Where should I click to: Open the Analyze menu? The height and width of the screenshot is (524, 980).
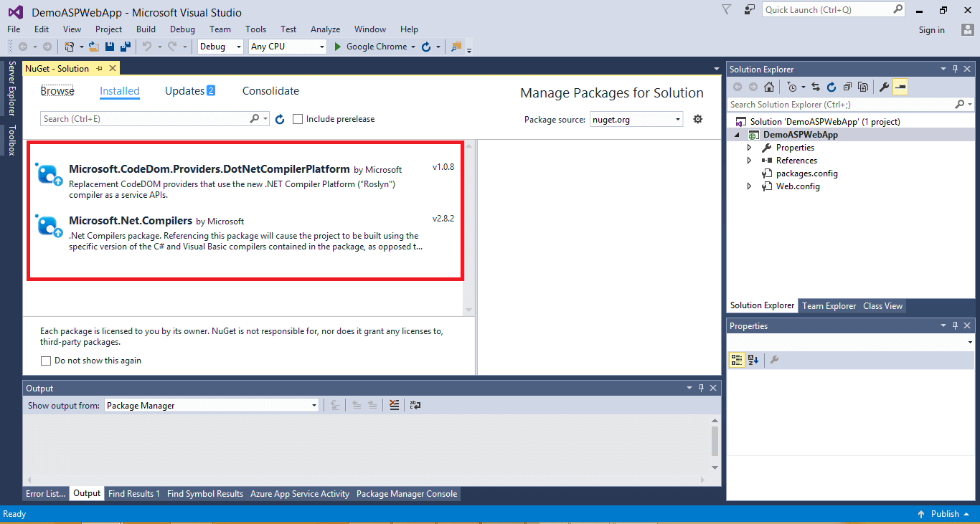[x=325, y=29]
